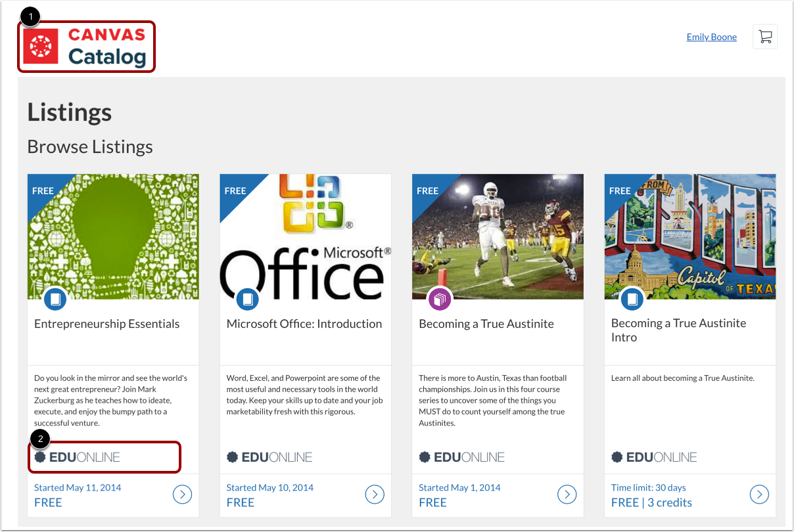Screen dimensions: 794x532
Task: Click arrow button on True Austinite Intro card
Action: tap(759, 495)
